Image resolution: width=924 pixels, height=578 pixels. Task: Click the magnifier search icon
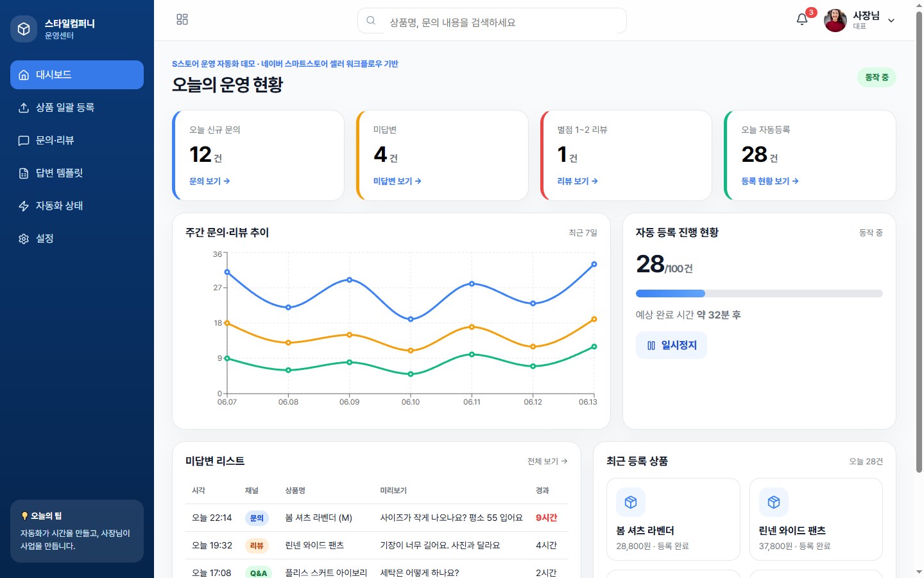coord(371,21)
